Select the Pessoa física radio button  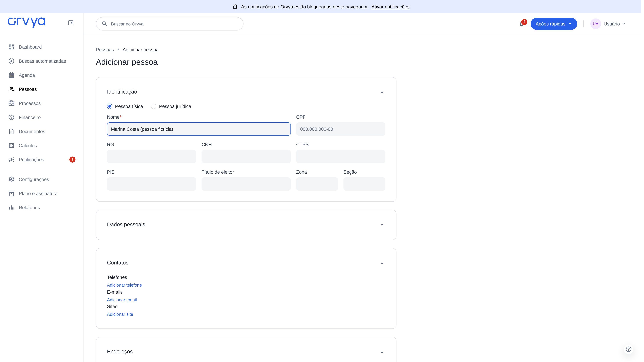[110, 106]
